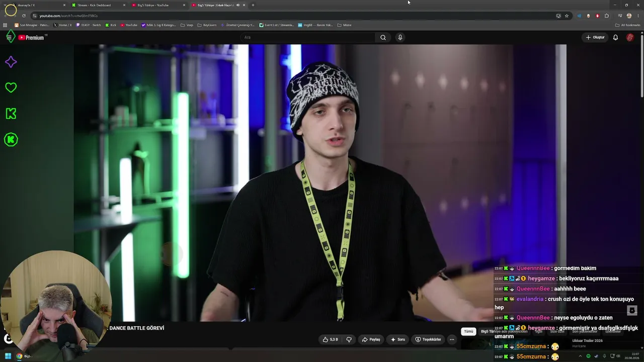Viewport: 644px width, 362px height.
Task: Show hidden system tray icons
Action: pos(581,356)
